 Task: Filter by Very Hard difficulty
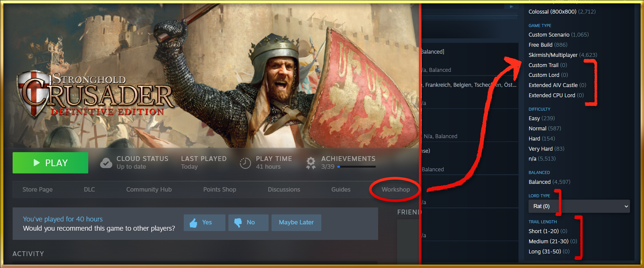point(546,149)
